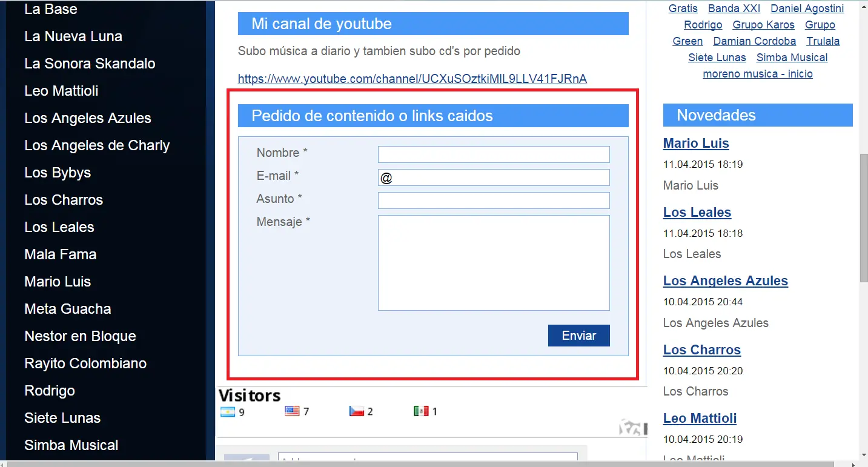Click the Siete Lunas tag link

point(717,58)
